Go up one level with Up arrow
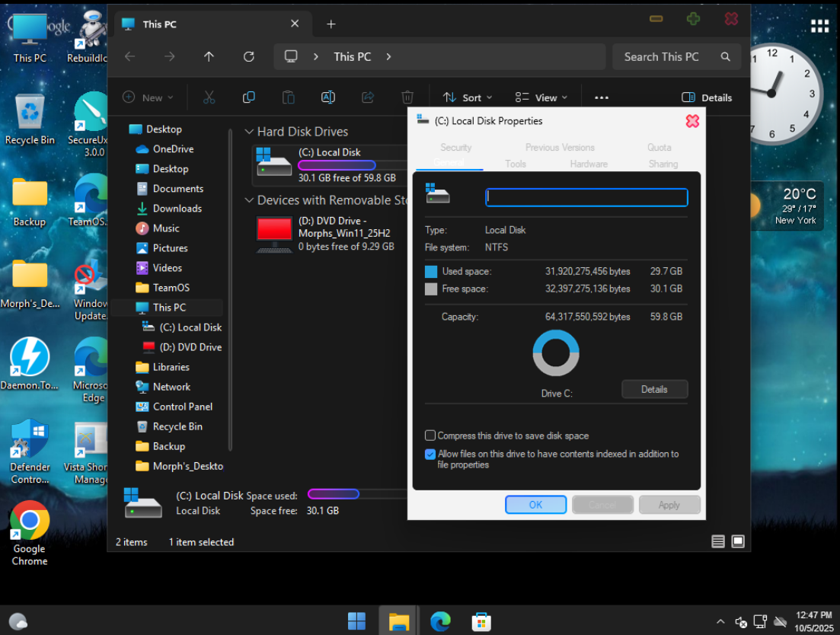Screen dimensions: 840x635 pos(209,56)
